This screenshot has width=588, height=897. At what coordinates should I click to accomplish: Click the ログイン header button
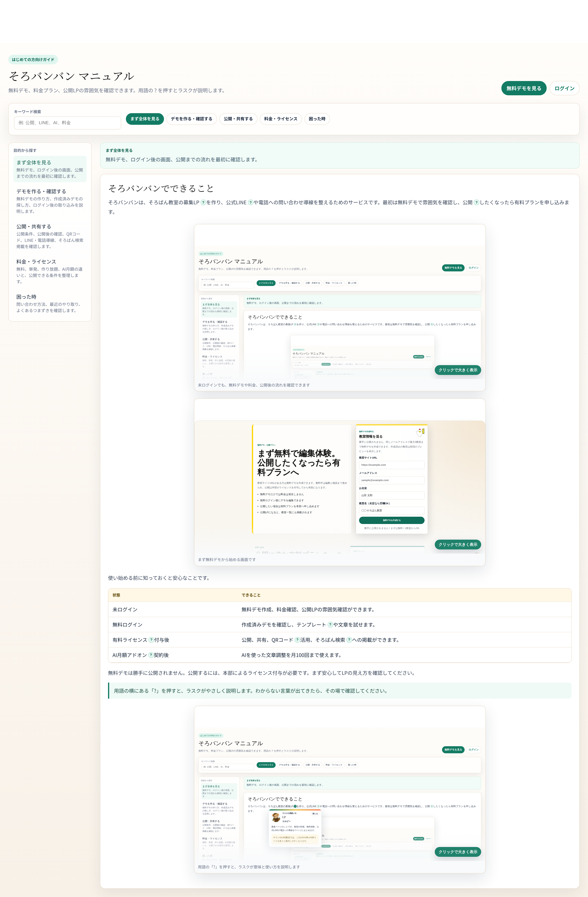click(x=564, y=88)
